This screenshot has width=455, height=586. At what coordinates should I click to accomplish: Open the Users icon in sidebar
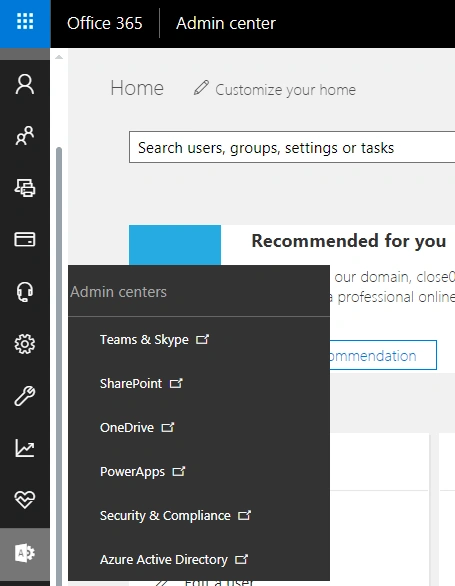click(25, 84)
